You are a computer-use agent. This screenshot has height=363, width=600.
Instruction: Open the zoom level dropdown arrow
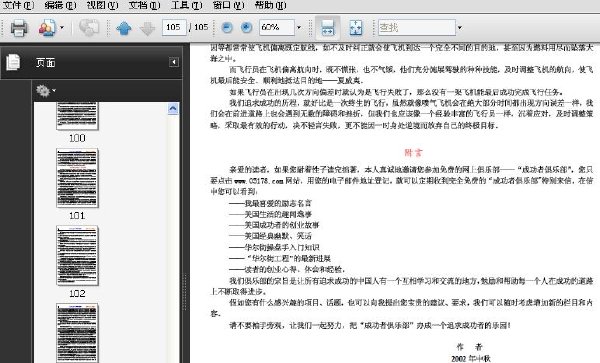click(x=299, y=28)
